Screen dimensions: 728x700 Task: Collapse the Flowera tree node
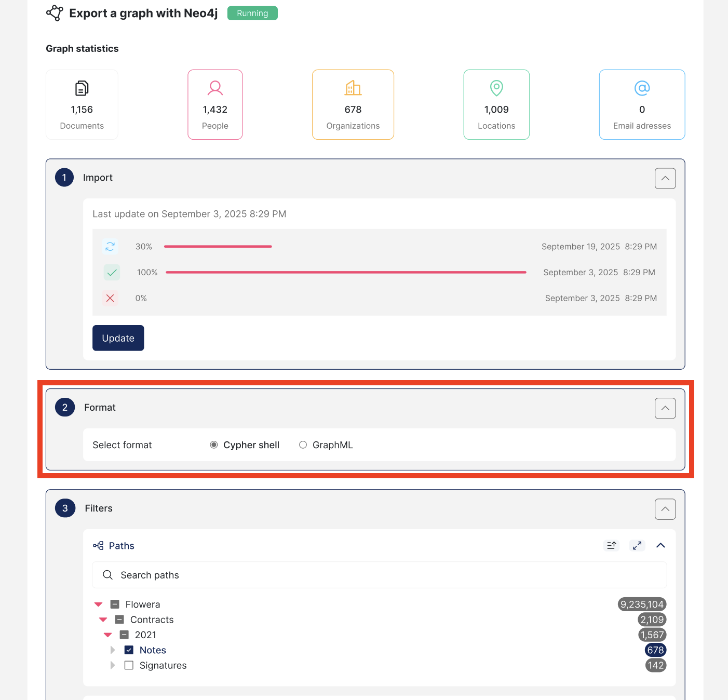(x=98, y=604)
